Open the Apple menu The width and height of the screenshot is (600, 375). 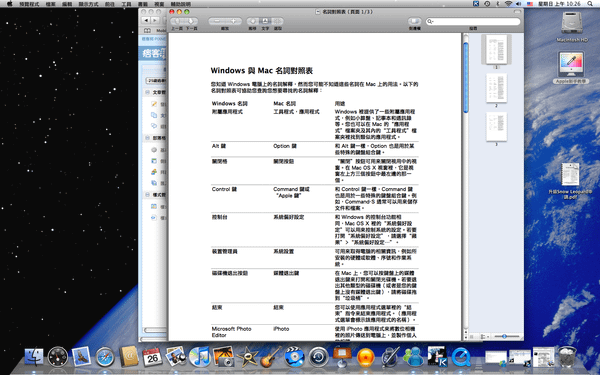pos(10,4)
